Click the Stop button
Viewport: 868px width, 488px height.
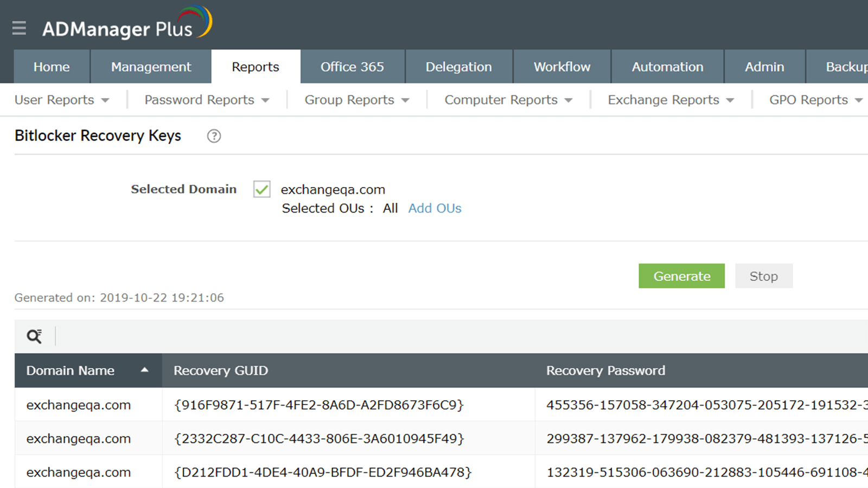pyautogui.click(x=764, y=276)
